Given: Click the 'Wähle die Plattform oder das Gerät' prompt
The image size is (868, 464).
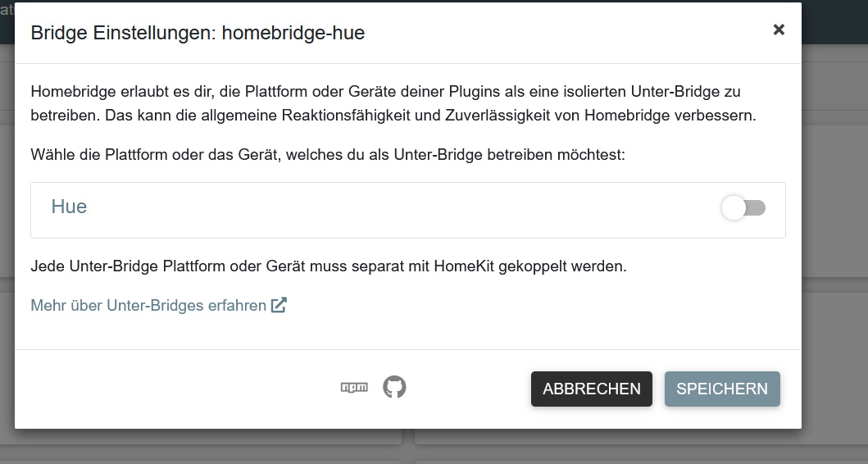Looking at the screenshot, I should point(327,154).
